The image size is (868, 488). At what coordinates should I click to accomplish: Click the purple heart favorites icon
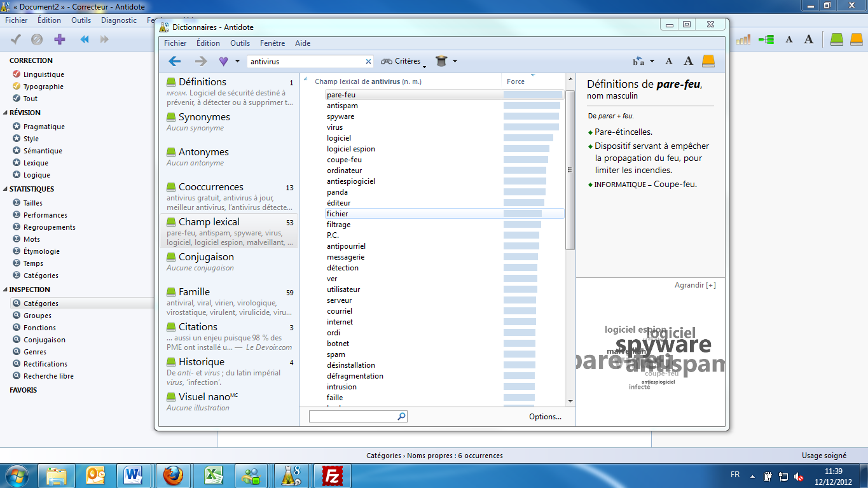(223, 61)
